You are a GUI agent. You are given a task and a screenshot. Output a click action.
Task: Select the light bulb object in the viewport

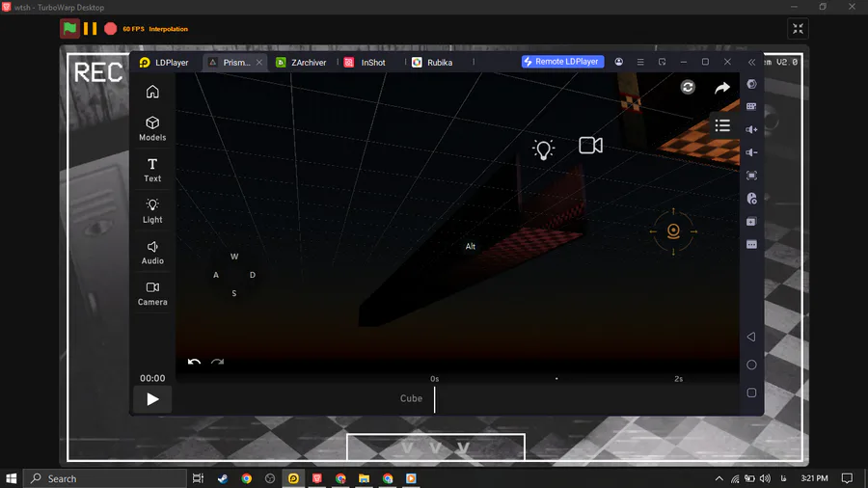coord(543,149)
